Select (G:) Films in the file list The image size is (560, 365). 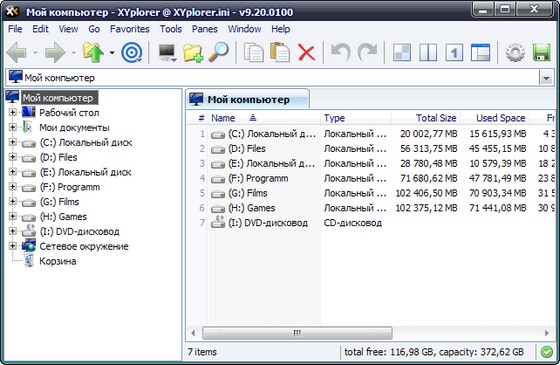(248, 193)
